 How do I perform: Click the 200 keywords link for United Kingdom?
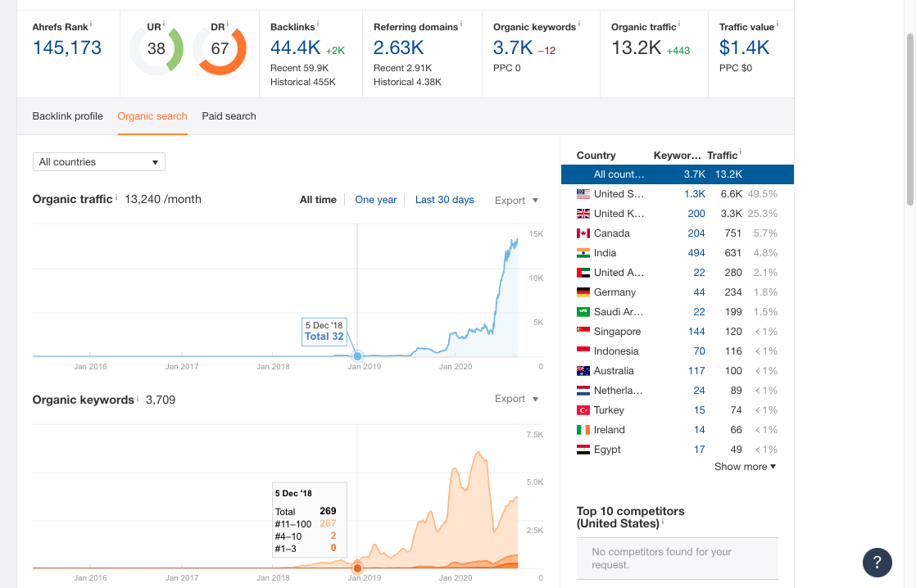point(696,213)
